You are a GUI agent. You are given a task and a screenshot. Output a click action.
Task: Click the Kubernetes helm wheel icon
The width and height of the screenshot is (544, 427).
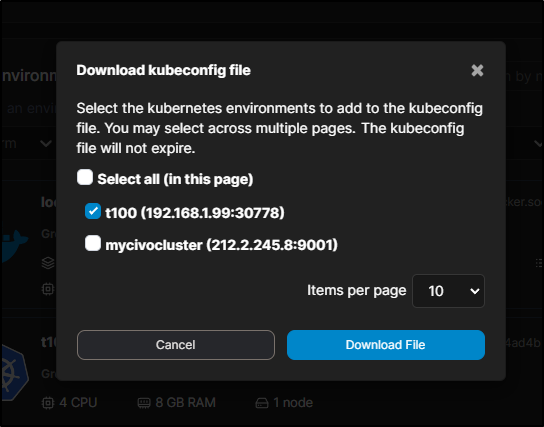coord(14,373)
